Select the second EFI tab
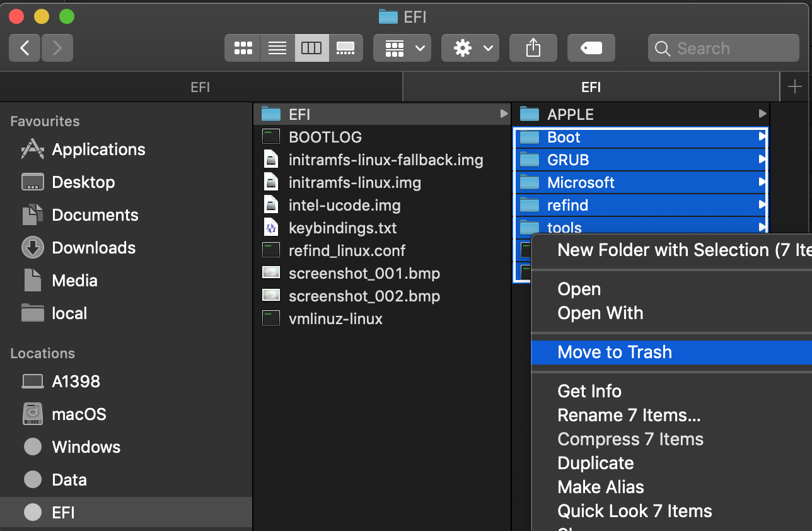Viewport: 812px width, 531px height. (x=591, y=87)
